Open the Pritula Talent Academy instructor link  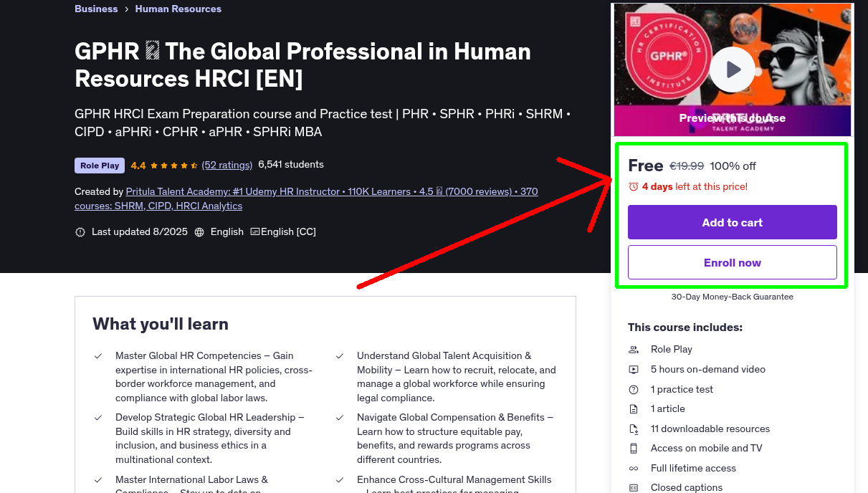(x=306, y=198)
